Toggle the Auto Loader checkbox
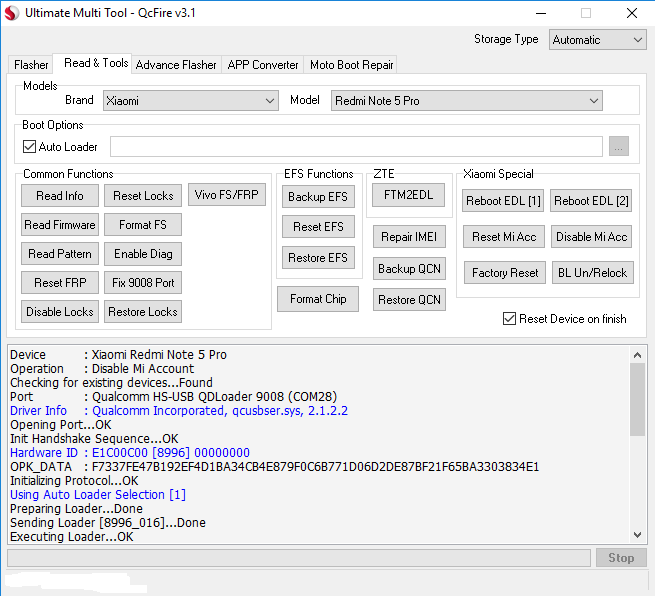 click(29, 147)
